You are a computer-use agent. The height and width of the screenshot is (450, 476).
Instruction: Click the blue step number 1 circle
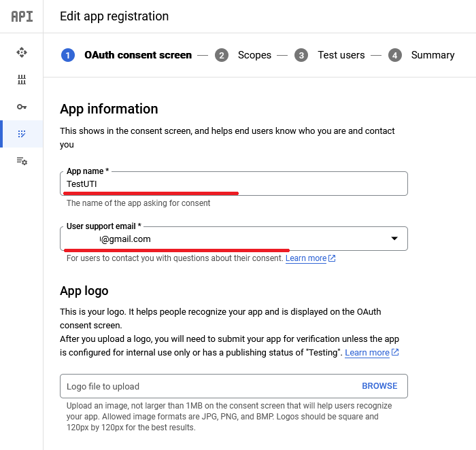point(68,55)
